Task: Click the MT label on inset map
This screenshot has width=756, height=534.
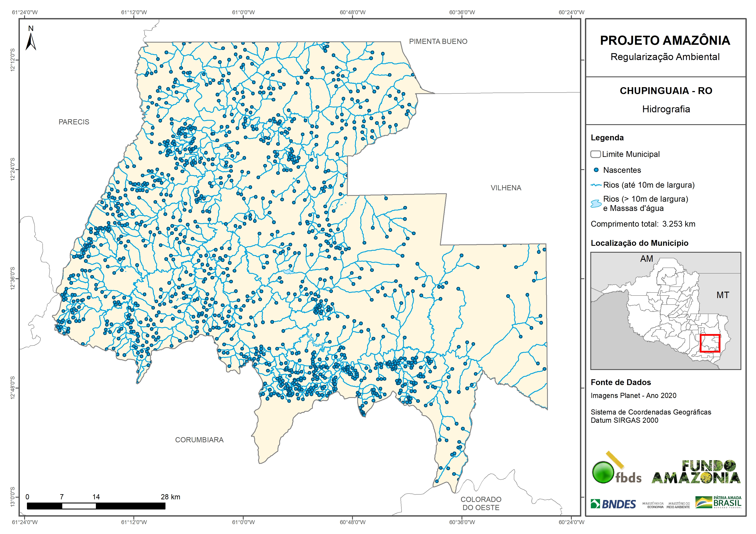Action: click(723, 295)
